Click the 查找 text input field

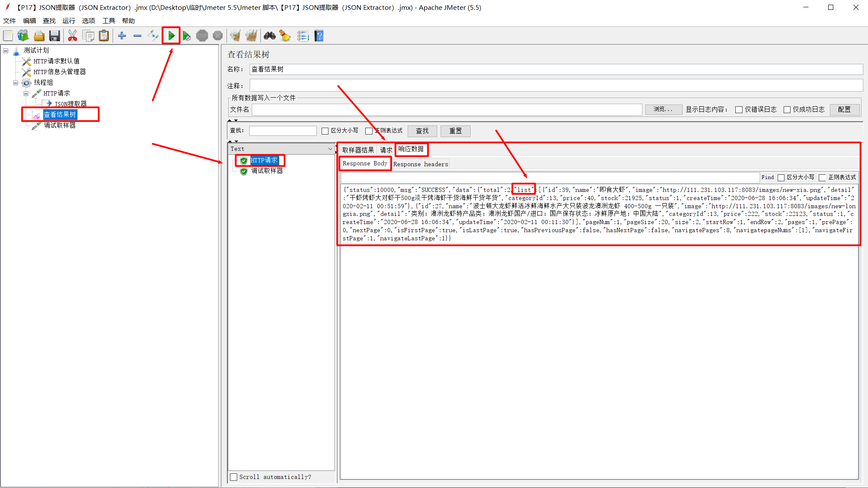click(283, 131)
